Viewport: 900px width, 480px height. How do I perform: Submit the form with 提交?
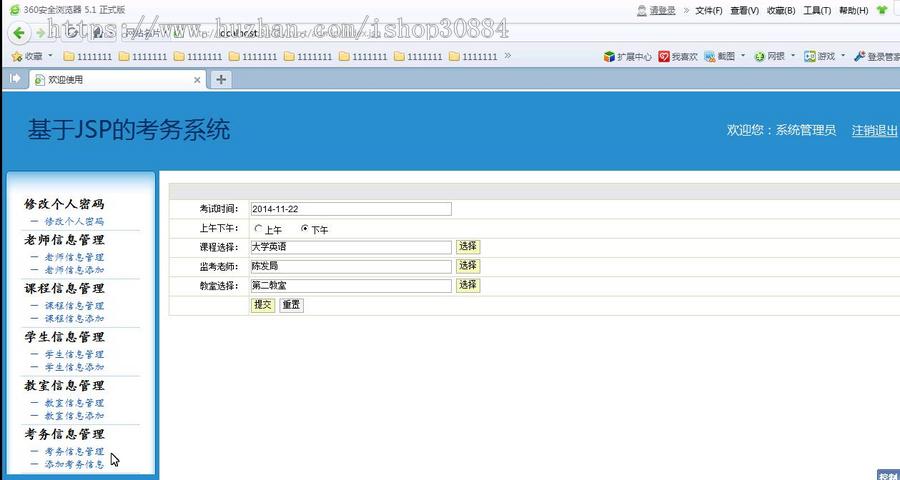coord(263,305)
